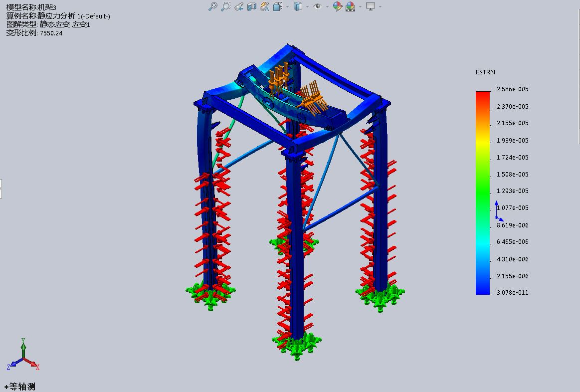Click the Previous View icon
The image size is (580, 392).
[239, 6]
